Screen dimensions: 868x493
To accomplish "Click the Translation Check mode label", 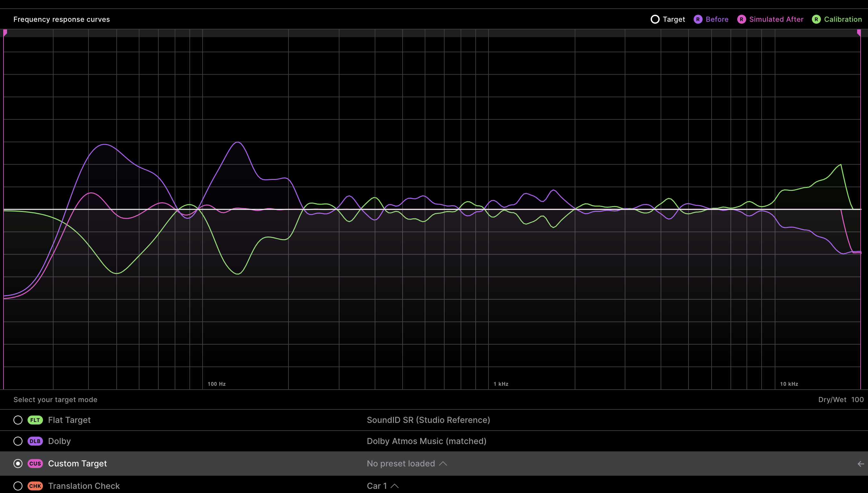I will 84,486.
